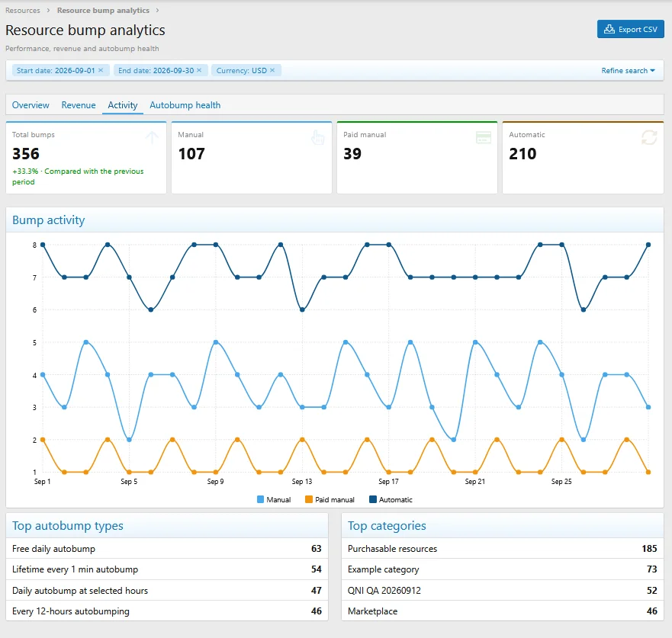
Task: Click the Bump activity heading
Action: pos(48,220)
